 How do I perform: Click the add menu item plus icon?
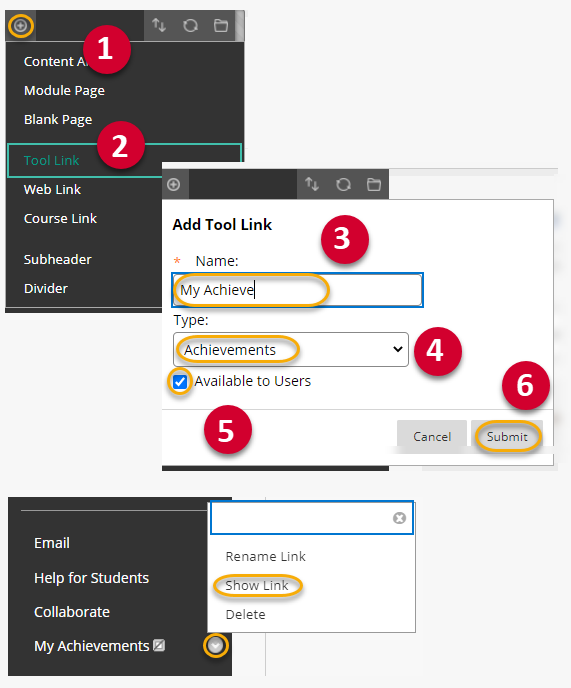click(x=21, y=26)
